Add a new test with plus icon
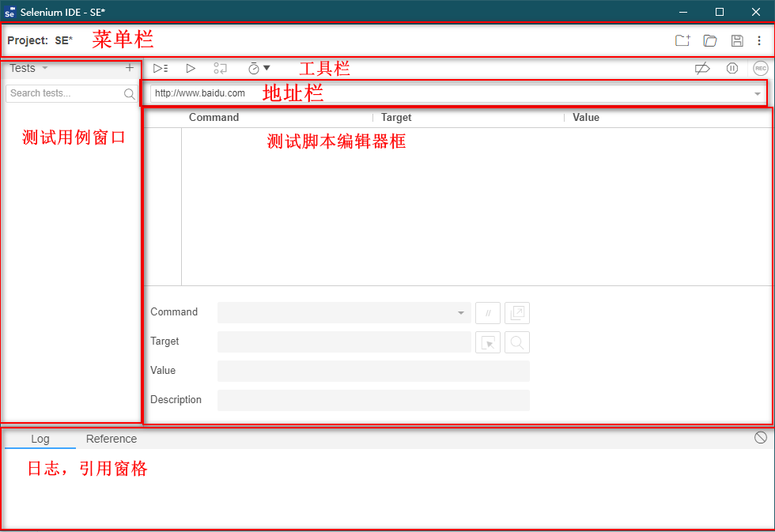 (x=130, y=68)
